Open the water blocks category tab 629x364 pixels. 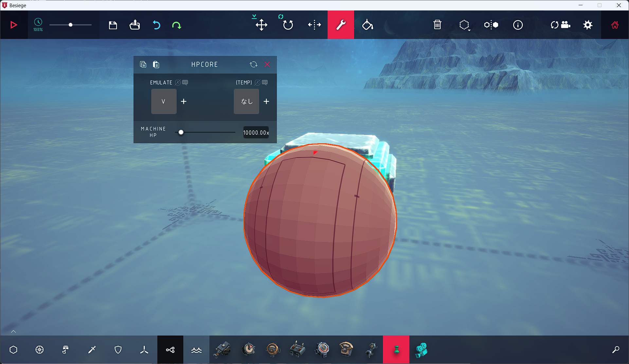[x=196, y=350]
